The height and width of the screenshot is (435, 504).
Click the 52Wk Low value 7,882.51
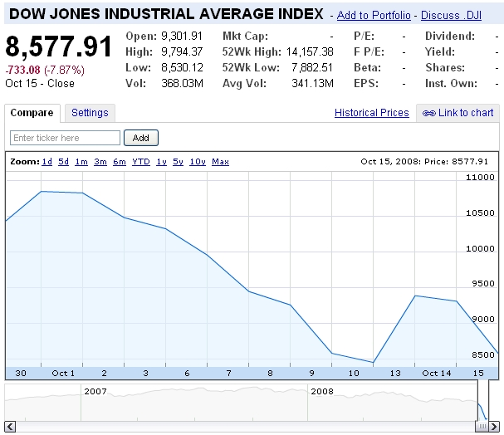click(x=312, y=67)
